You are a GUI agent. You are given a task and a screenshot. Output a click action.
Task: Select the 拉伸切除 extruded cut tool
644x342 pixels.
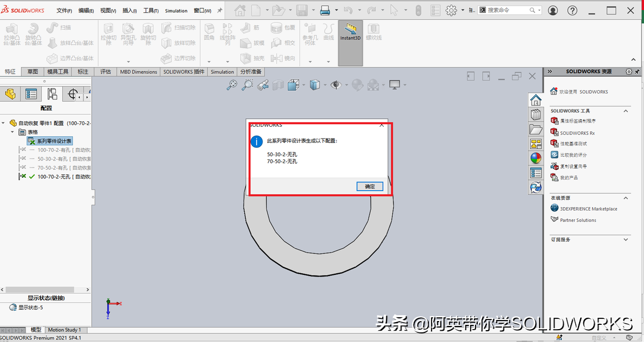pos(108,33)
